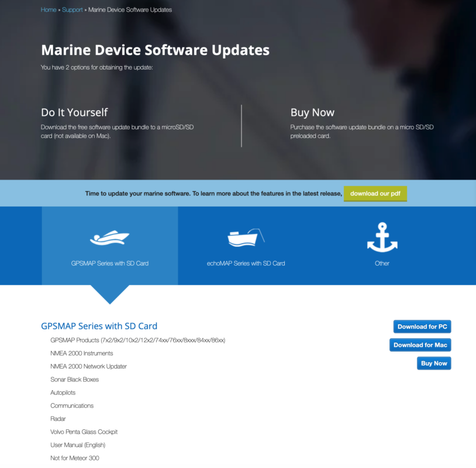
Task: Click Radar list item
Action: (58, 418)
